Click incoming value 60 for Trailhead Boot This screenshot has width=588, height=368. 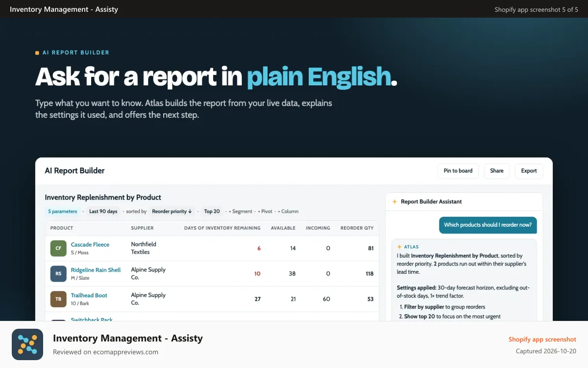326,299
